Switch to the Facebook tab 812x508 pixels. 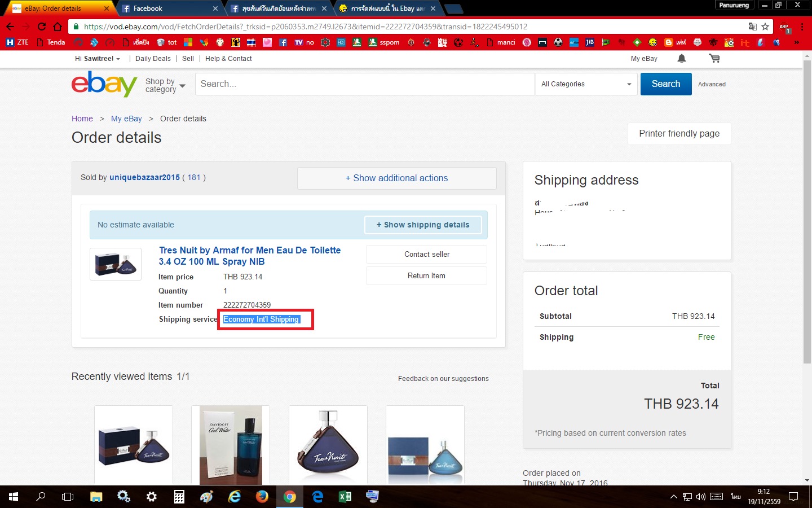click(170, 8)
